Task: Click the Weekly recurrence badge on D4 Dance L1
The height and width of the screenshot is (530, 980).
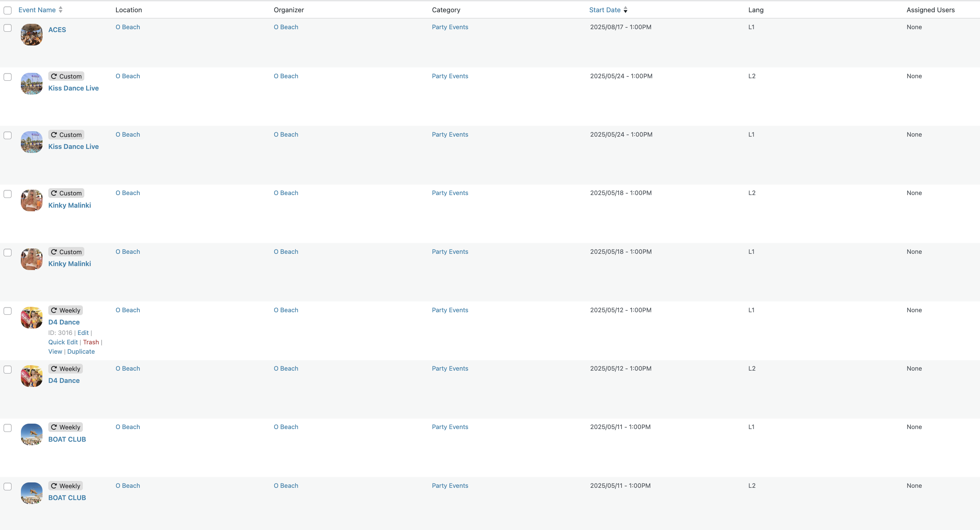Action: pos(66,310)
